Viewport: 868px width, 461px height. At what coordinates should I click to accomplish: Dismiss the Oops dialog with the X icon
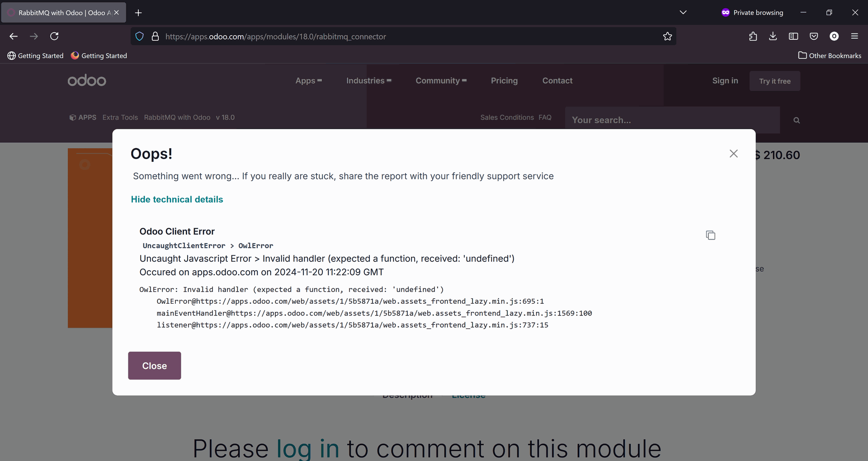(x=733, y=154)
